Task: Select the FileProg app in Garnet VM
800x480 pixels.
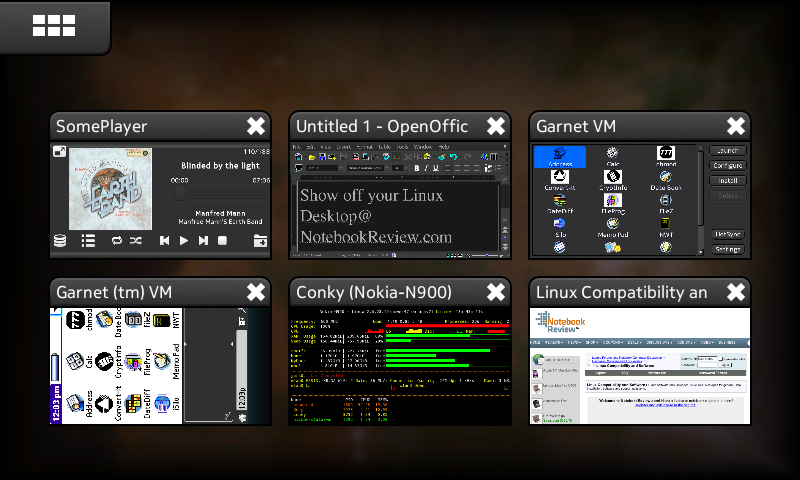Action: [x=613, y=204]
